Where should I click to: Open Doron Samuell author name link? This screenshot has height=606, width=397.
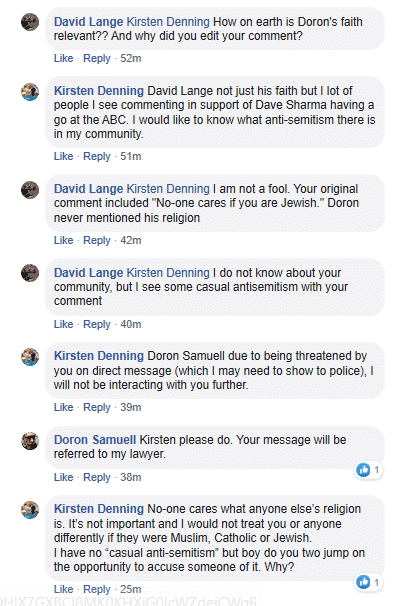(95, 440)
